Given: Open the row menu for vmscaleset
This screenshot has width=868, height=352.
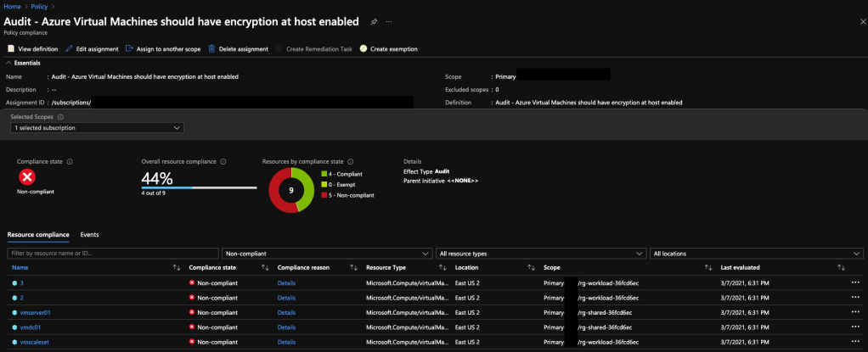Looking at the screenshot, I should point(854,342).
